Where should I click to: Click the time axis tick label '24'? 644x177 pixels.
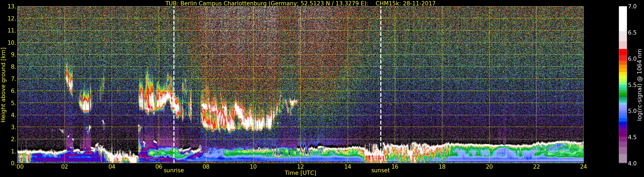(x=583, y=167)
